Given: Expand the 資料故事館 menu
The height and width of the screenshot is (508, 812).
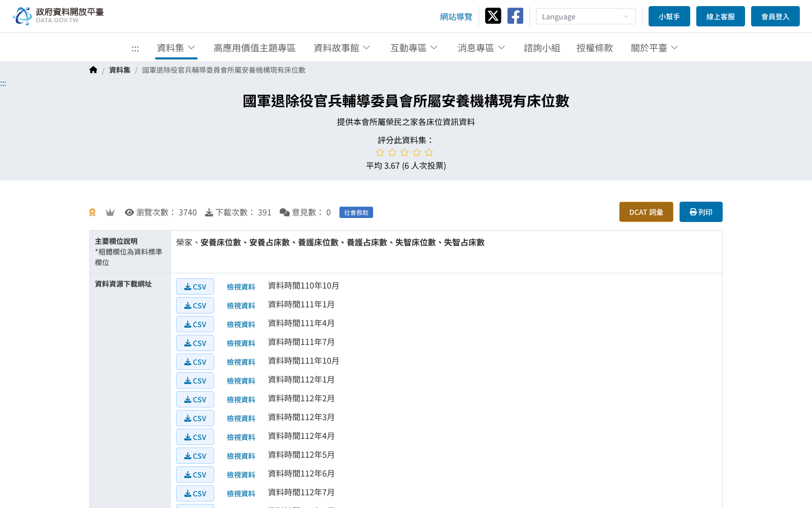Looking at the screenshot, I should click(x=342, y=48).
